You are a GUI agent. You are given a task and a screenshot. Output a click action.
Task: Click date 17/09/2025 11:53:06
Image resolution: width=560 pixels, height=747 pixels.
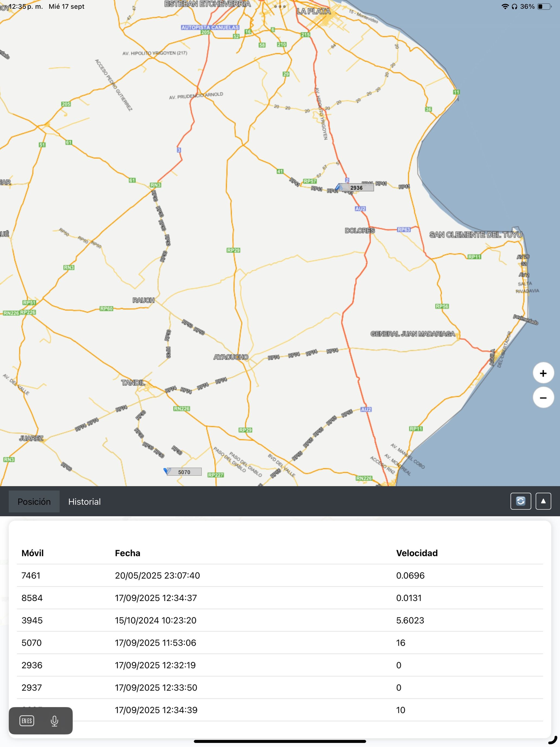[156, 643]
